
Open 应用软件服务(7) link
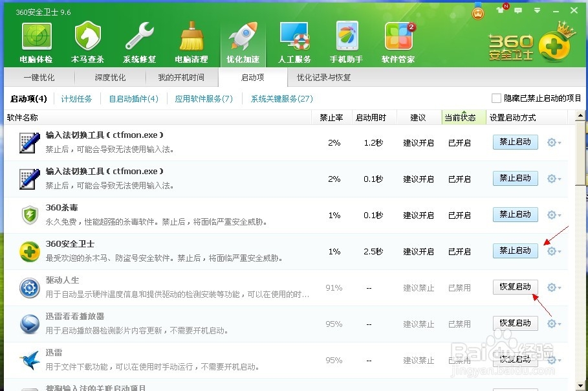pyautogui.click(x=204, y=98)
